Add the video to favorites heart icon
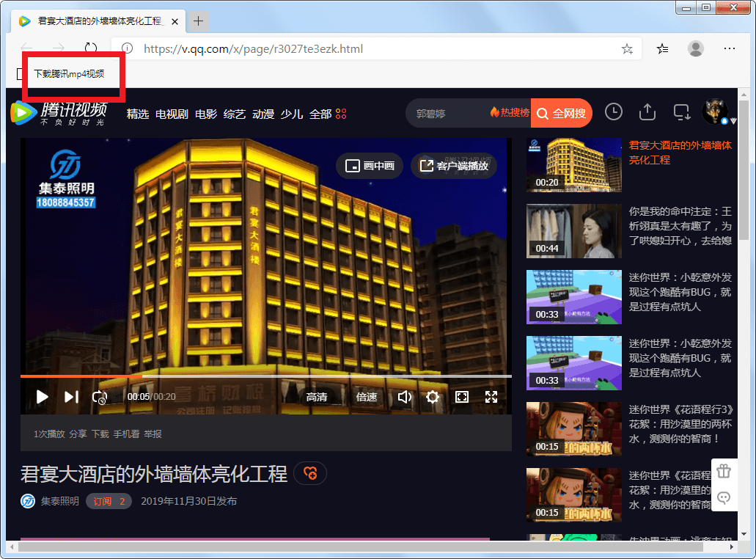The image size is (756, 559). point(310,473)
